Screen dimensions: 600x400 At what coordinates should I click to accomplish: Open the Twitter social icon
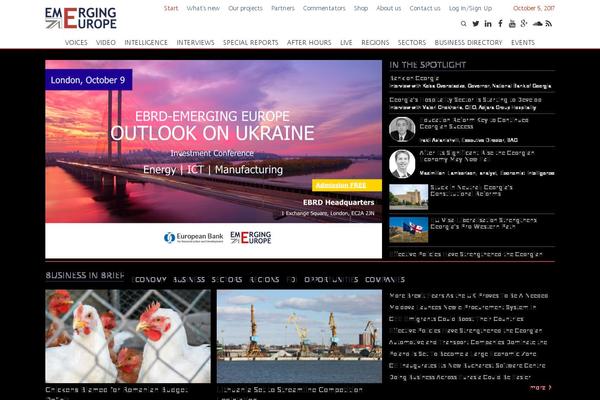pos(476,24)
